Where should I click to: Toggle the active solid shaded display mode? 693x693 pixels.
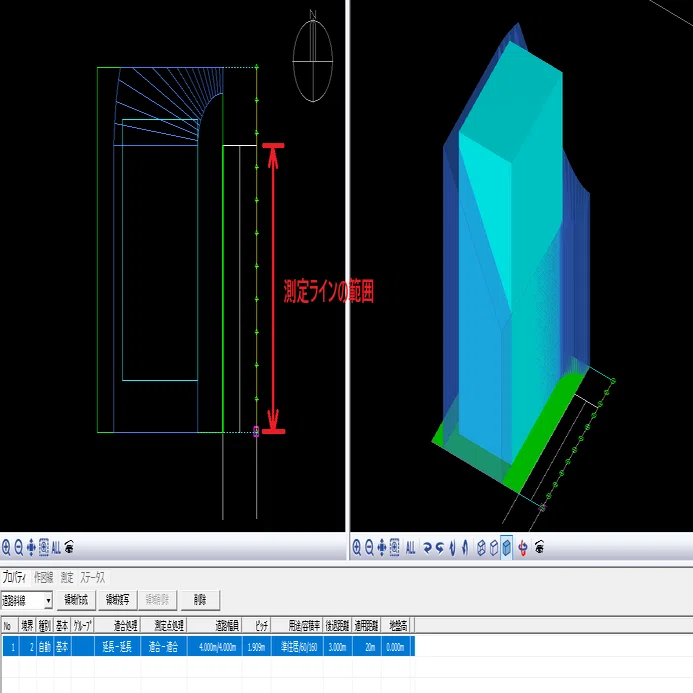(506, 548)
